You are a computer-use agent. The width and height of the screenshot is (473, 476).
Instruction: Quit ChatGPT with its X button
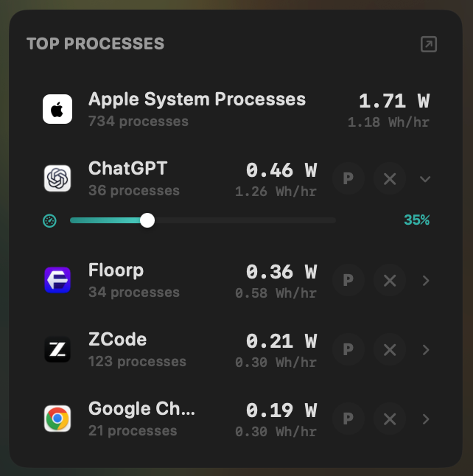tap(390, 178)
